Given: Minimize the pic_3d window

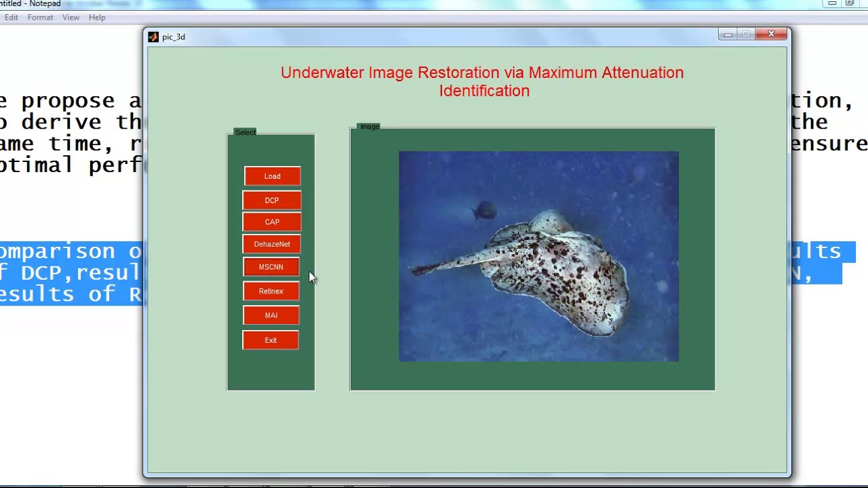Looking at the screenshot, I should [728, 35].
